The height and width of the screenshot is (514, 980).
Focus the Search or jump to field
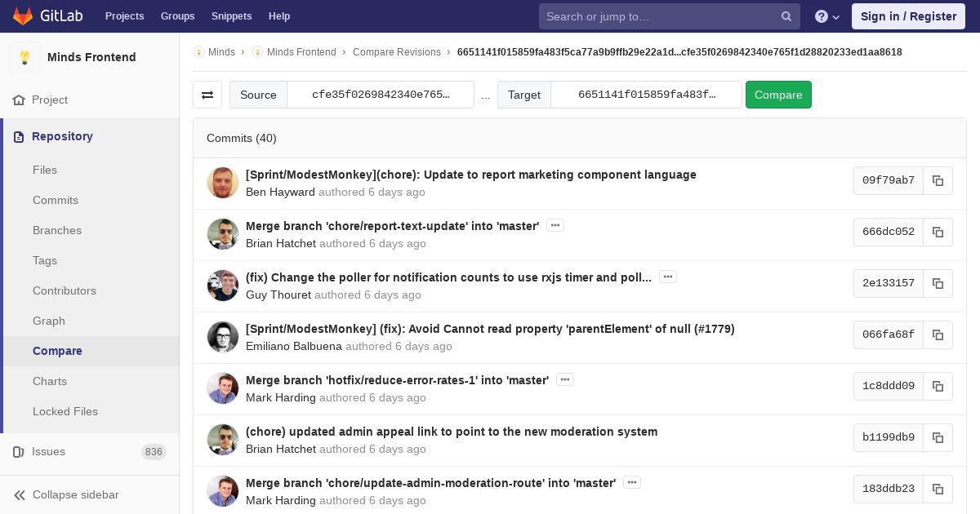tap(657, 16)
